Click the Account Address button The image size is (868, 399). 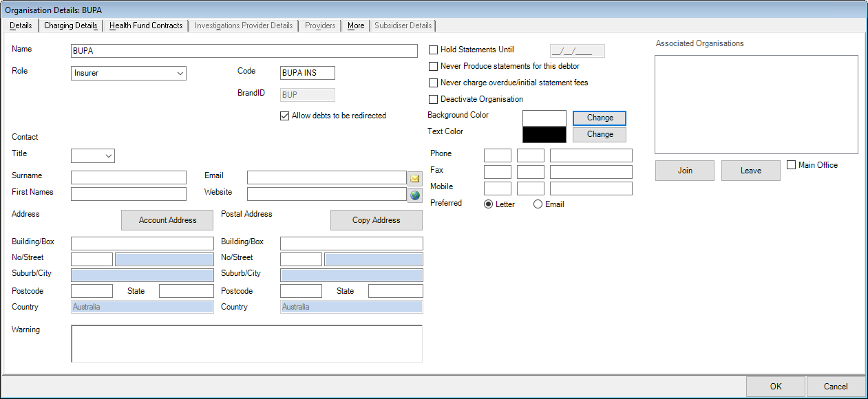point(167,220)
